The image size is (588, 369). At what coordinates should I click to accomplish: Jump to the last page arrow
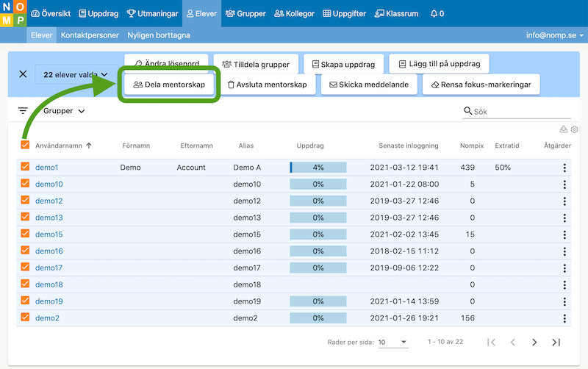pyautogui.click(x=556, y=343)
